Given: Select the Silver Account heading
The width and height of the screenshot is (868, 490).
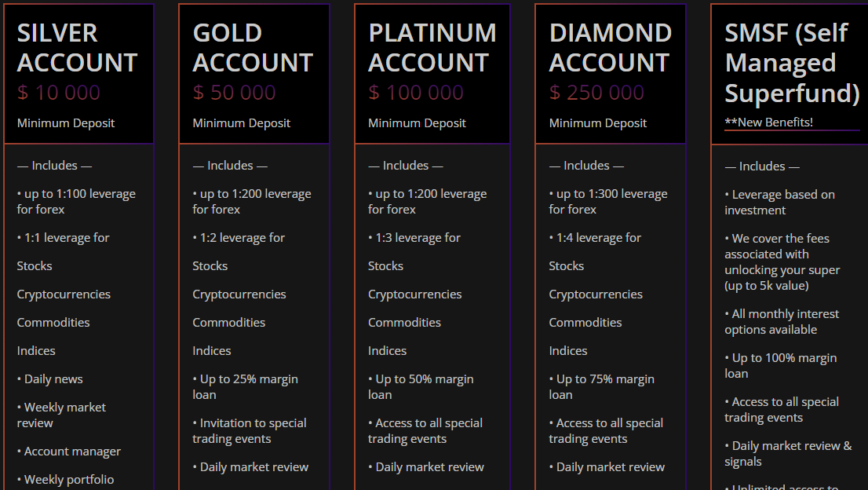Looking at the screenshot, I should click(77, 48).
